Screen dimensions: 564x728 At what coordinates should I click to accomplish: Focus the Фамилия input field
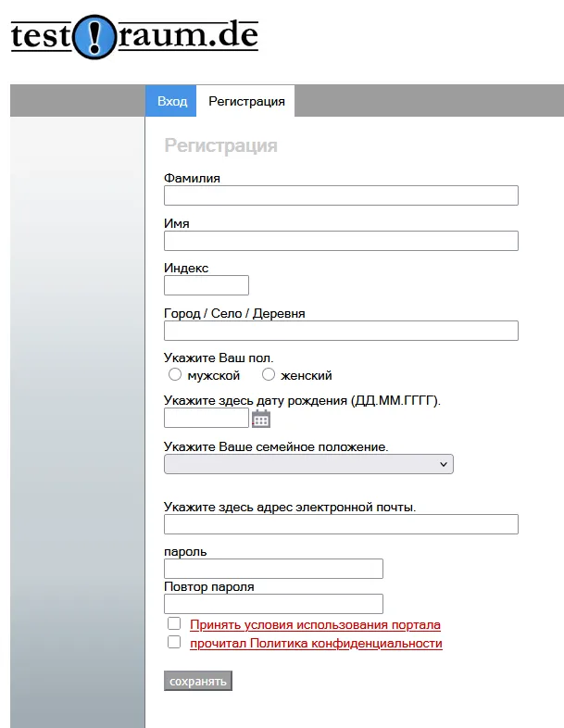click(341, 195)
